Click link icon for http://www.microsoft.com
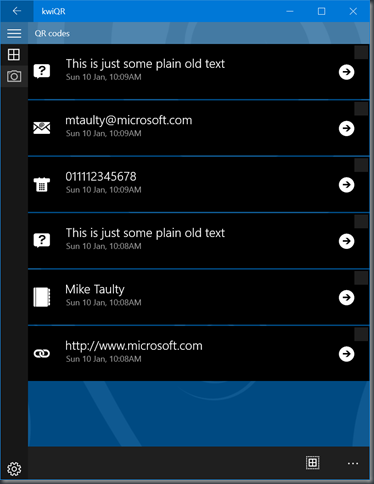 click(42, 353)
